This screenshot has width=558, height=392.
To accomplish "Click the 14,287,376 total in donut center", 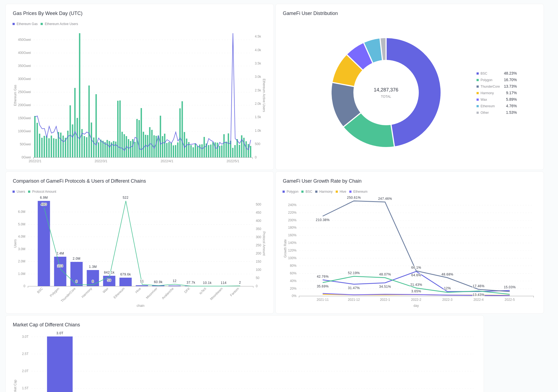I will pos(386,90).
